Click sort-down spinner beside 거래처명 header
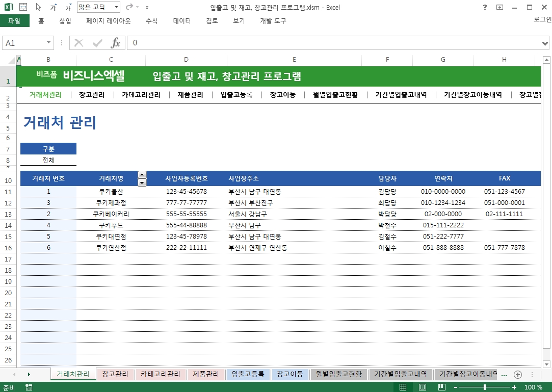 142,182
